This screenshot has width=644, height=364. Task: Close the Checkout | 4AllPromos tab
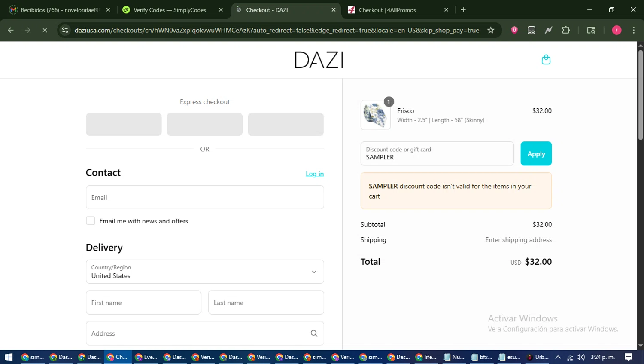tap(446, 10)
